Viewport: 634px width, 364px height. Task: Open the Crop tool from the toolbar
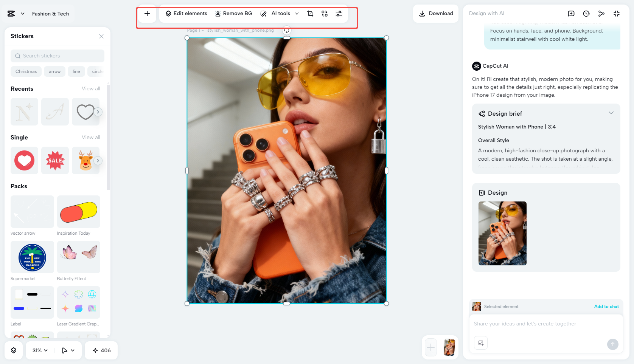310,14
